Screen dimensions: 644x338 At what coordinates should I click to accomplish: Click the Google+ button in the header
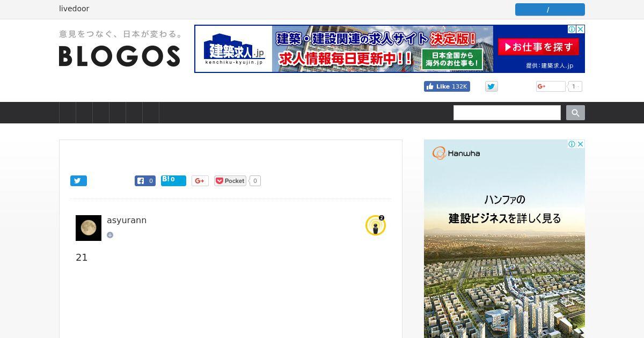pyautogui.click(x=550, y=86)
